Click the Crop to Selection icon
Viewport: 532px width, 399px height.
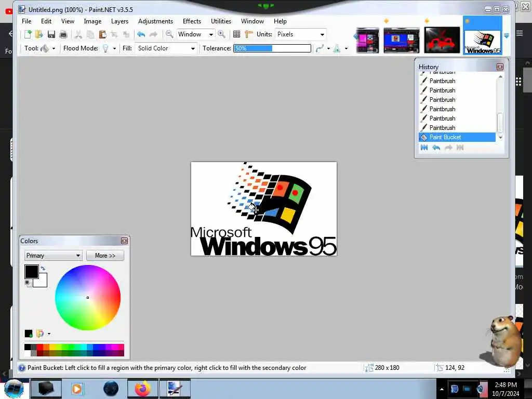pyautogui.click(x=114, y=34)
